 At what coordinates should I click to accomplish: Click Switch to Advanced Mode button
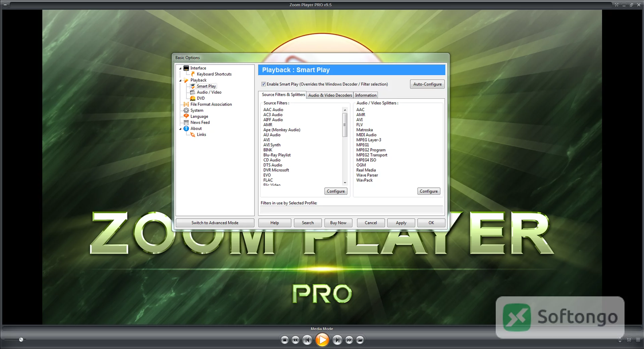[215, 223]
